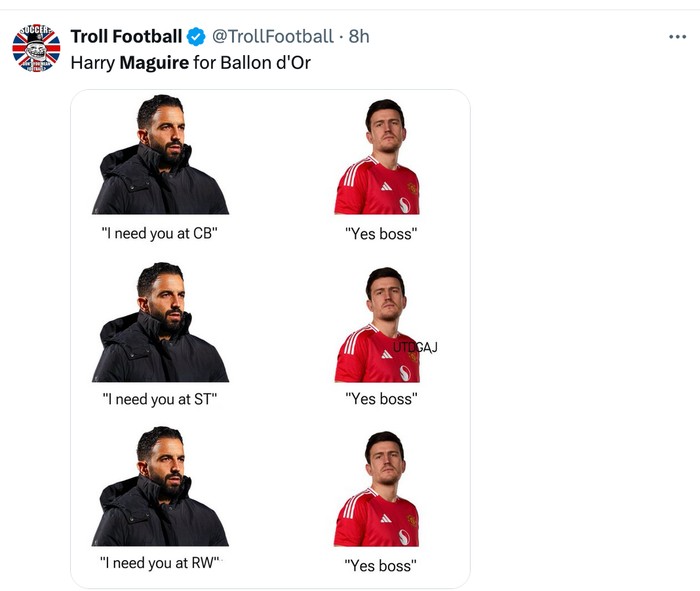700x591 pixels.
Task: Click the topmost "Yes boss" caption
Action: 380,234
